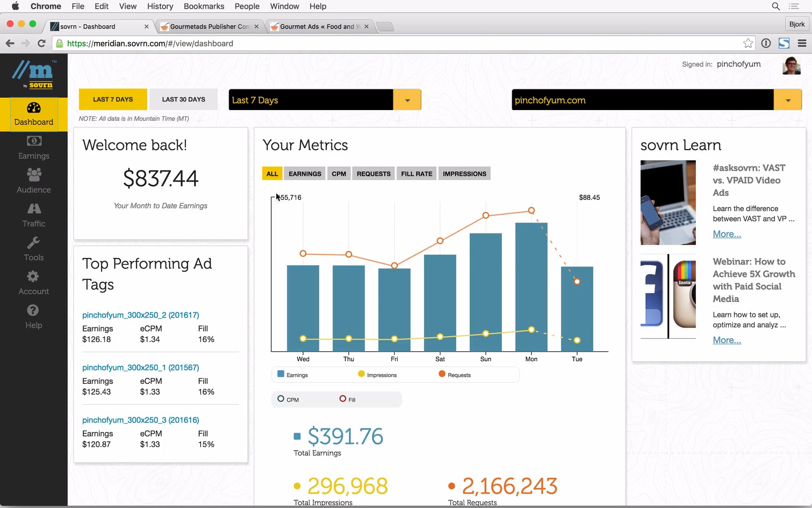Image resolution: width=812 pixels, height=508 pixels.
Task: Toggle the Requests legend series
Action: coord(454,374)
